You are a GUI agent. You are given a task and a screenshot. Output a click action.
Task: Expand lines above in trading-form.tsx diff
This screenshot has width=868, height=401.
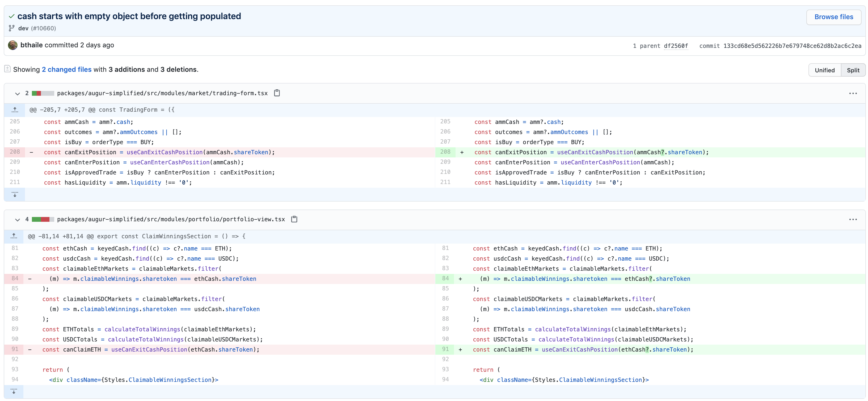coord(15,110)
